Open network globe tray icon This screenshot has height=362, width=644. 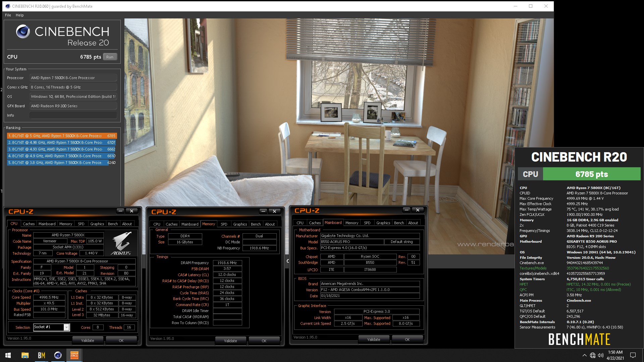coord(593,355)
